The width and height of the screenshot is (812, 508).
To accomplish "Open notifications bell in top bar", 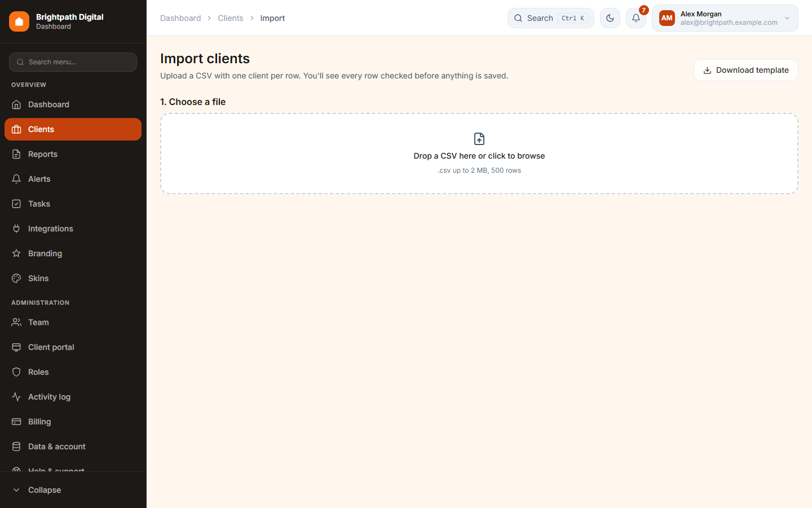I will [636, 18].
